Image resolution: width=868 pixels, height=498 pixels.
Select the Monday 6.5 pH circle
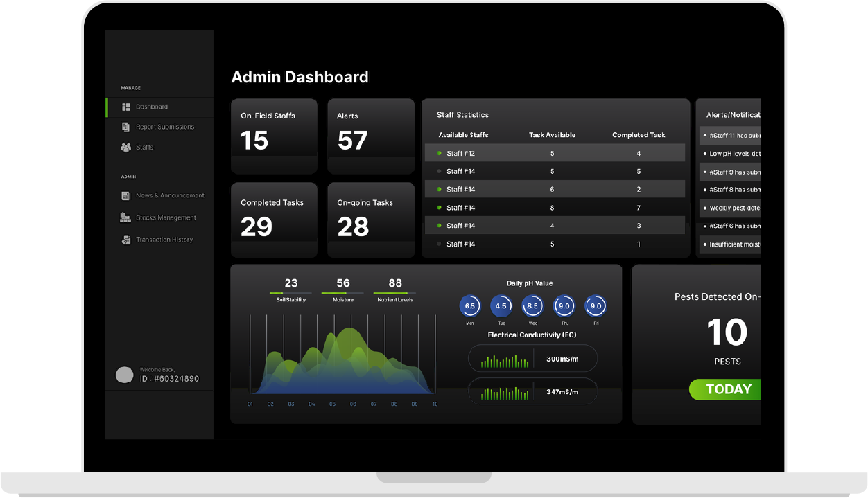click(x=470, y=305)
